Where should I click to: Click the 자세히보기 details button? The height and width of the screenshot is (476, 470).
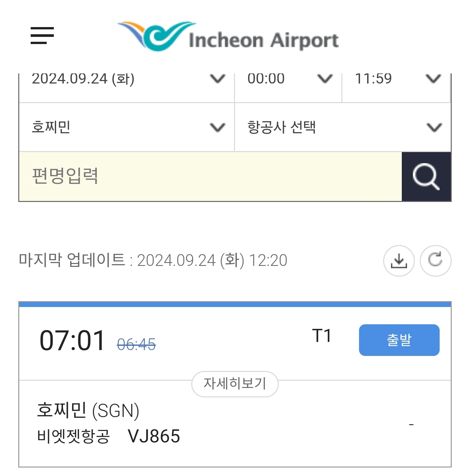(x=235, y=384)
